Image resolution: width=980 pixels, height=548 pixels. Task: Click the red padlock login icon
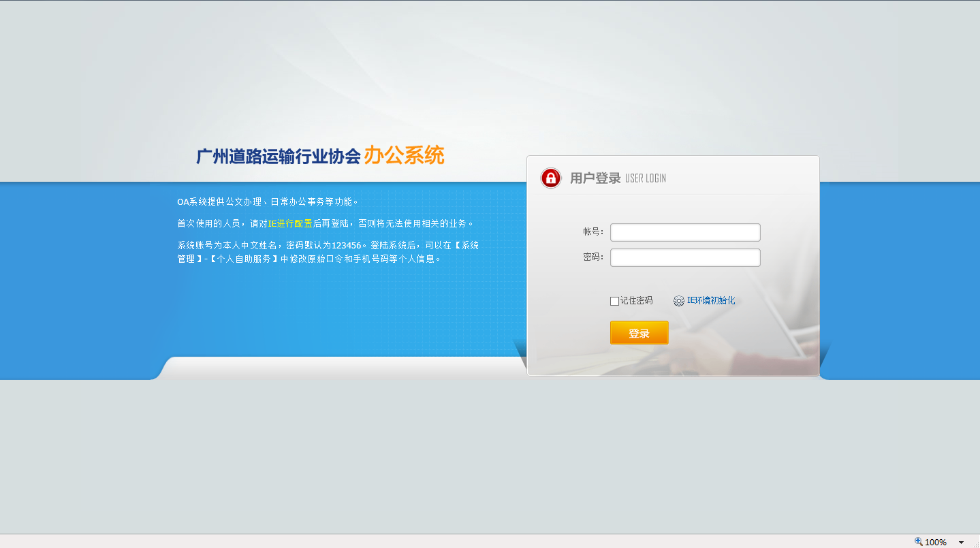pos(550,178)
